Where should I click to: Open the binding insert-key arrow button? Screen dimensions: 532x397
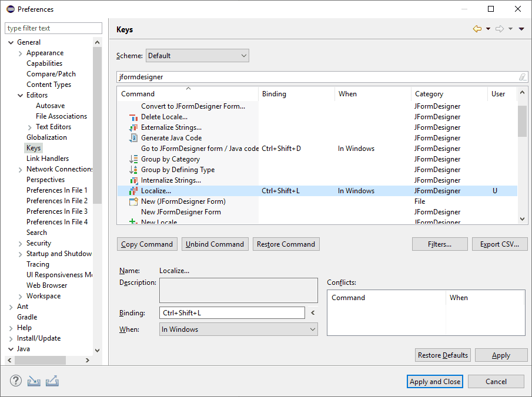pyautogui.click(x=313, y=312)
